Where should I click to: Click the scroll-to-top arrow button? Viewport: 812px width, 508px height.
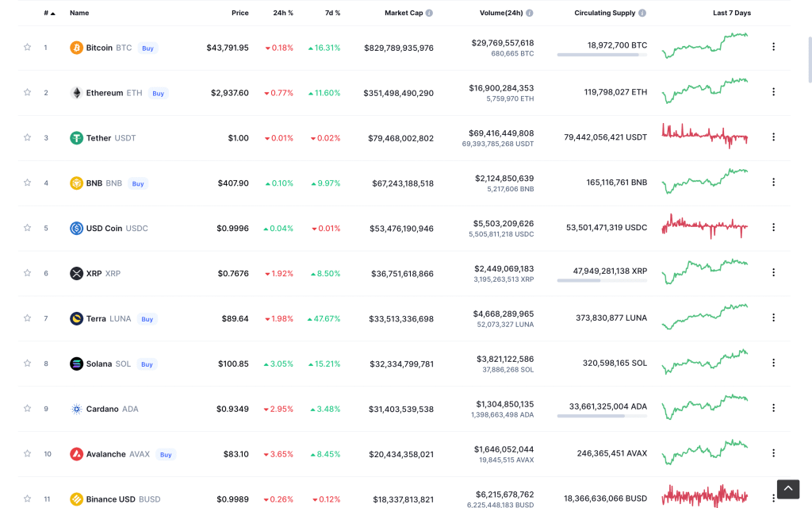coord(787,489)
